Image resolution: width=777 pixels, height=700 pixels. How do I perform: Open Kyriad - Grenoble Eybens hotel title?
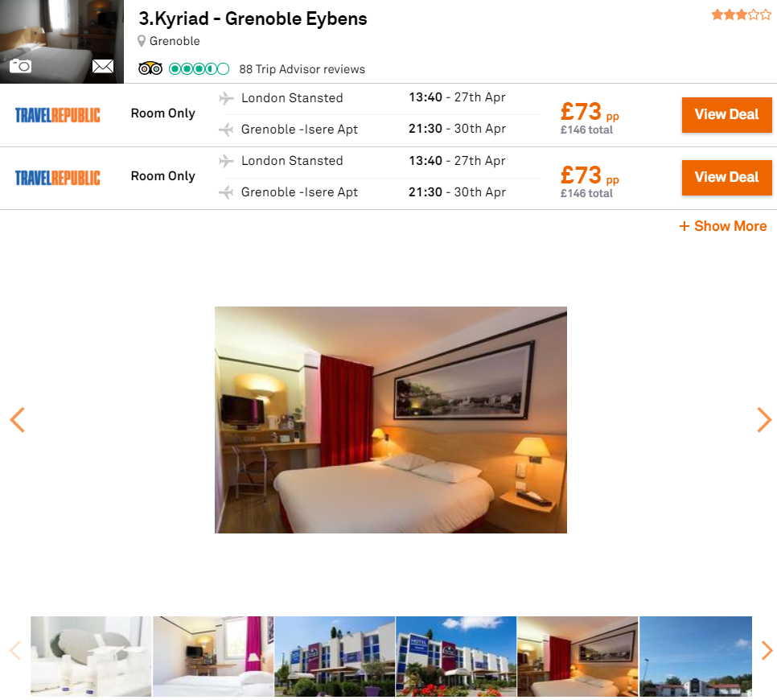tap(253, 19)
